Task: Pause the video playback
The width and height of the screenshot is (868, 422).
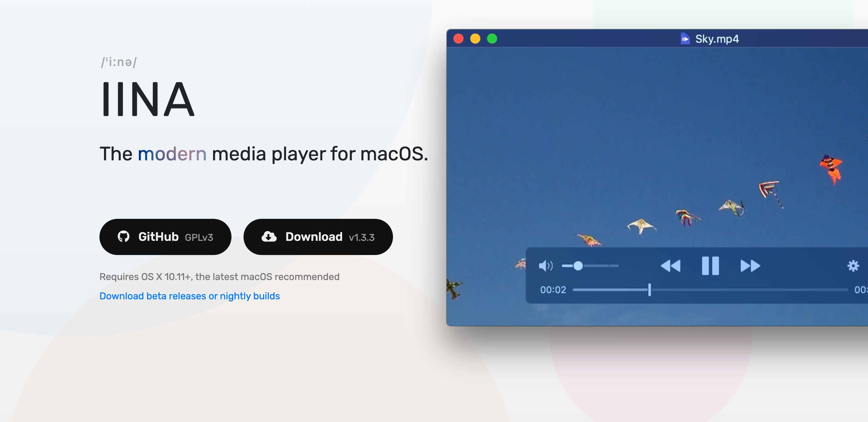Action: (710, 266)
